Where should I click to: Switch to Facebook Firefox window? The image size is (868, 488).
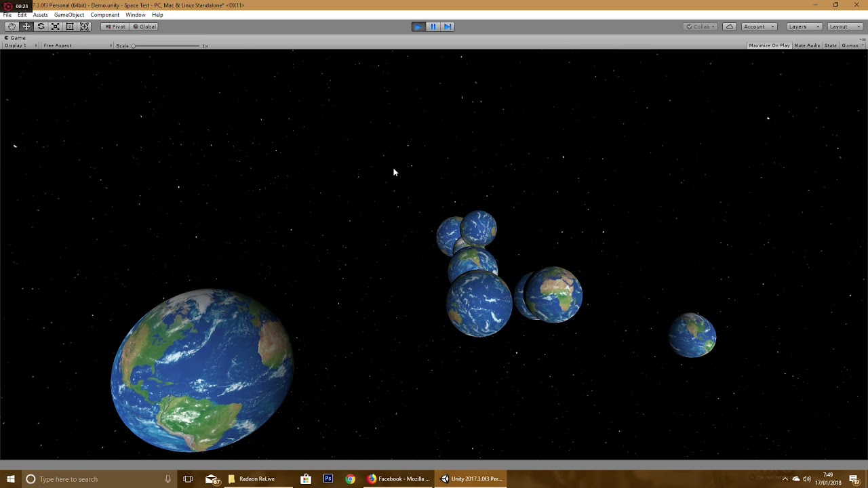coord(399,479)
